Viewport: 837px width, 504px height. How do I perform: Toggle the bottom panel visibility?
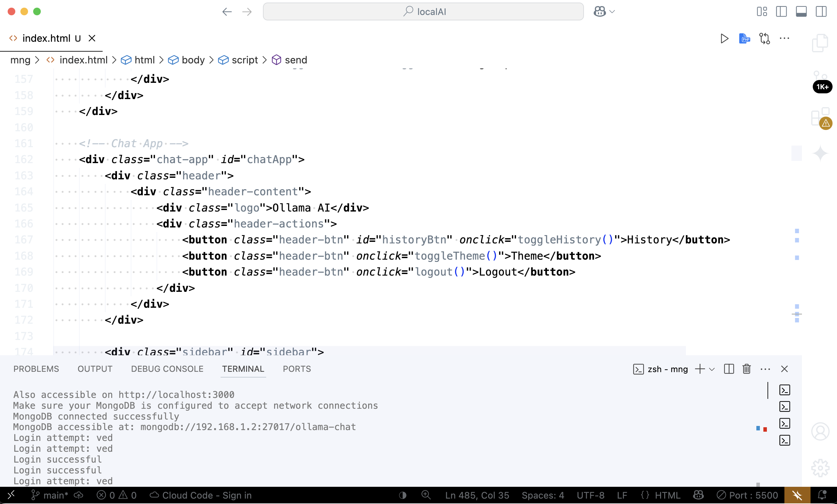801,11
